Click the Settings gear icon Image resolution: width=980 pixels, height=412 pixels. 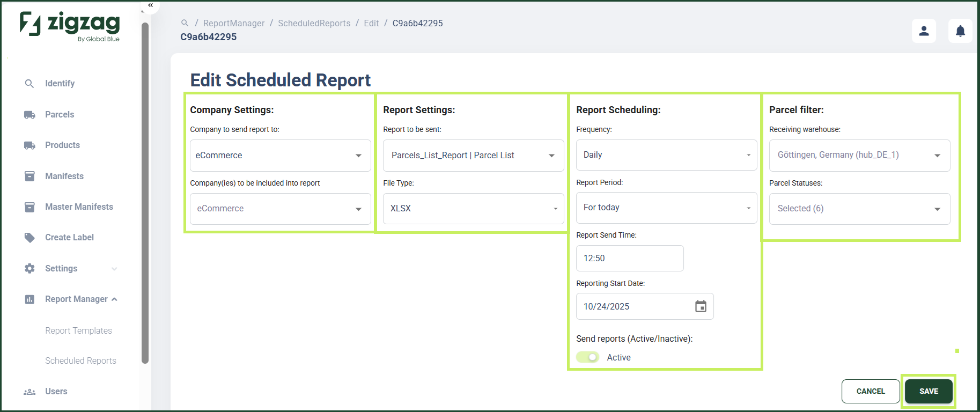(30, 268)
